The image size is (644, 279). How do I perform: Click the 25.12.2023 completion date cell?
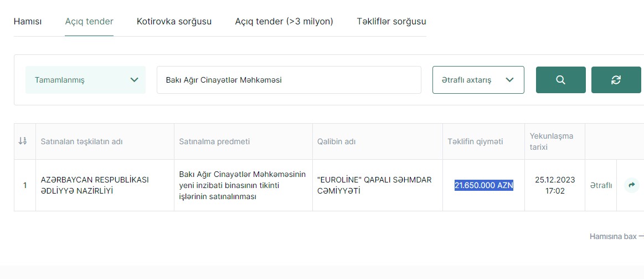(555, 185)
